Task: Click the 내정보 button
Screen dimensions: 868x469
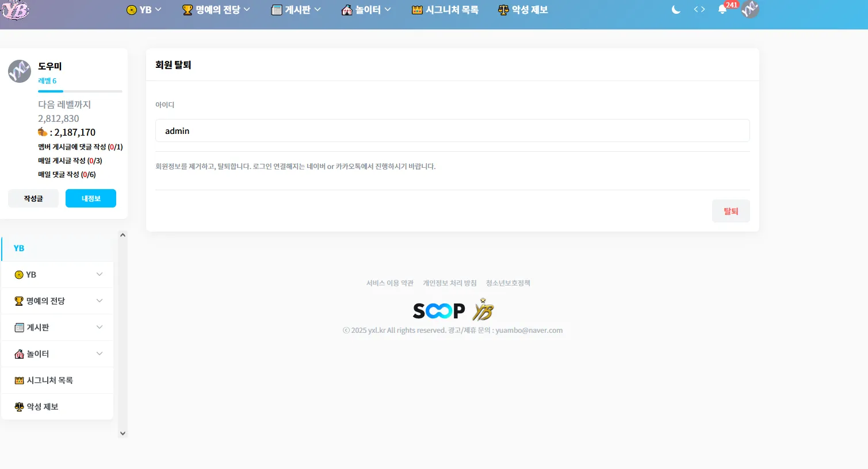Action: (91, 198)
